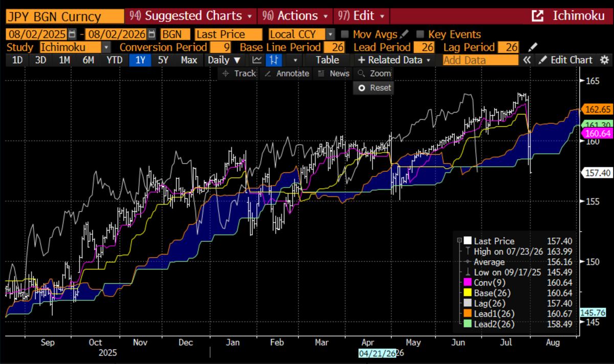Click the double-chevron collapse toolbar icon
This screenshot has height=364, width=614.
click(x=527, y=60)
